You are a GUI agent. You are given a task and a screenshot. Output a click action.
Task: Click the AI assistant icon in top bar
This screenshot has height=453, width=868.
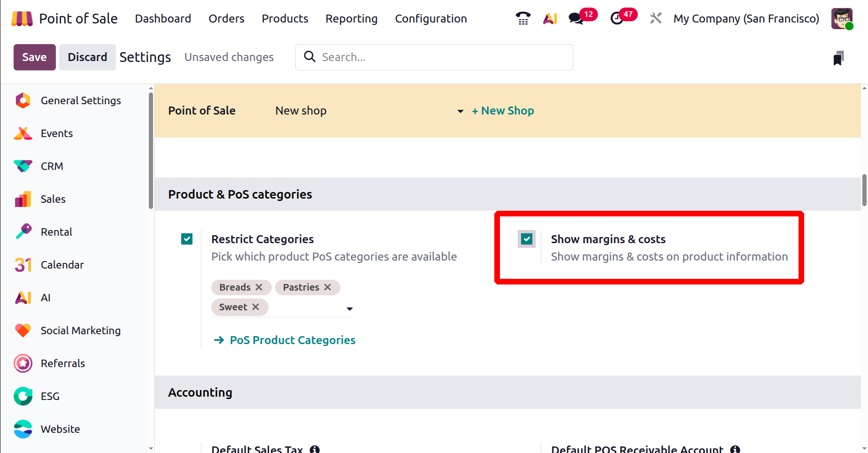550,19
